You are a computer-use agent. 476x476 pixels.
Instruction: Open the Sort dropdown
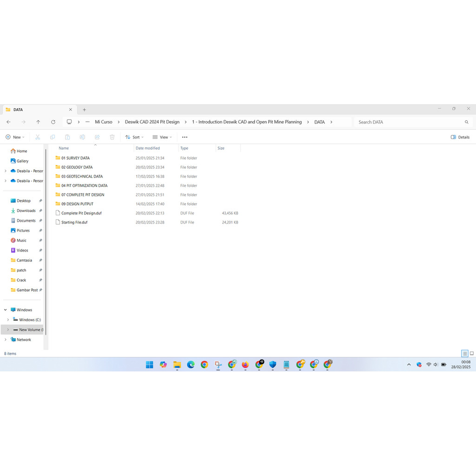coord(134,137)
